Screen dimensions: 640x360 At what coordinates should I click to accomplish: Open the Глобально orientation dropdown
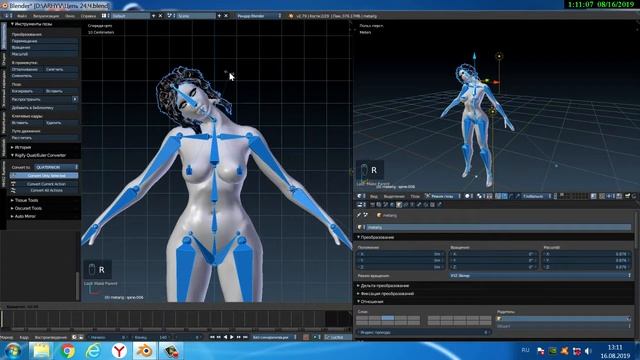(537, 196)
